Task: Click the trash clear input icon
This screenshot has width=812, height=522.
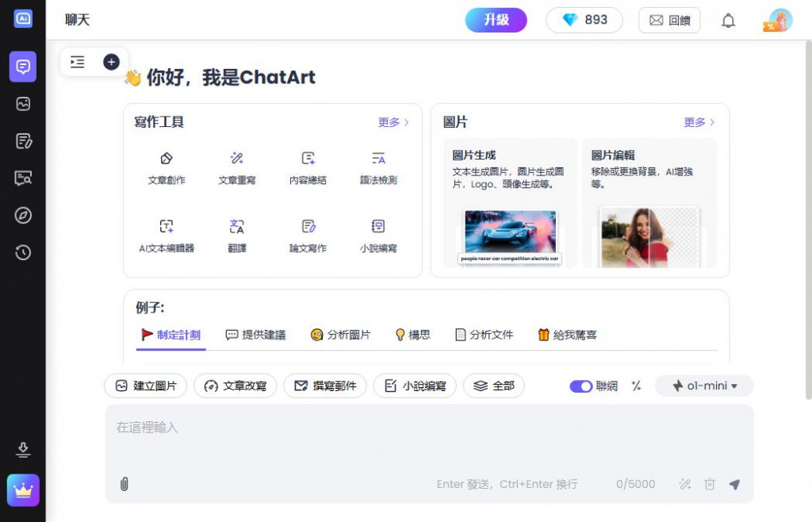Action: click(710, 484)
